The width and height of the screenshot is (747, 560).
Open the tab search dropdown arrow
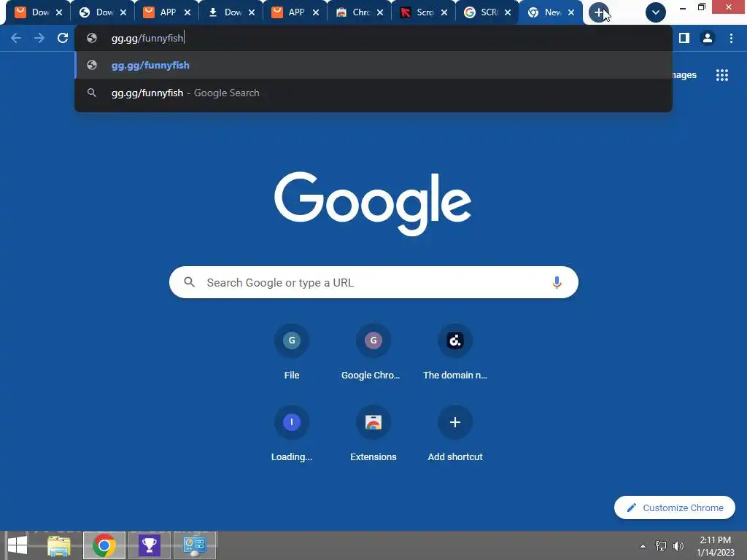click(656, 12)
